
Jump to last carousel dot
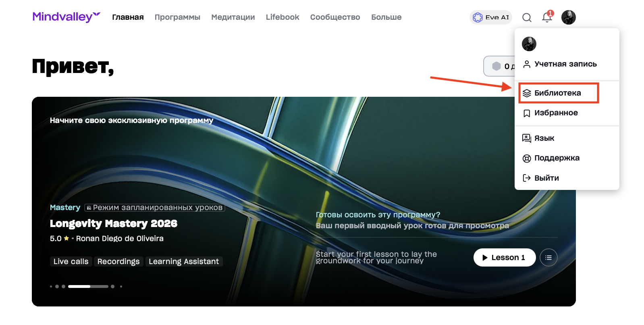121,286
